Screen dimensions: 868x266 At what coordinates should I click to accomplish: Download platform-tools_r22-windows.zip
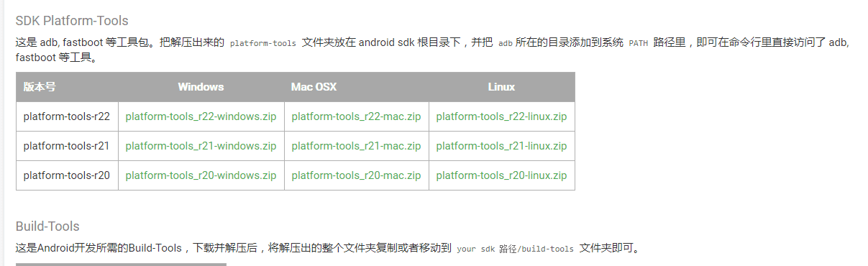pyautogui.click(x=201, y=116)
